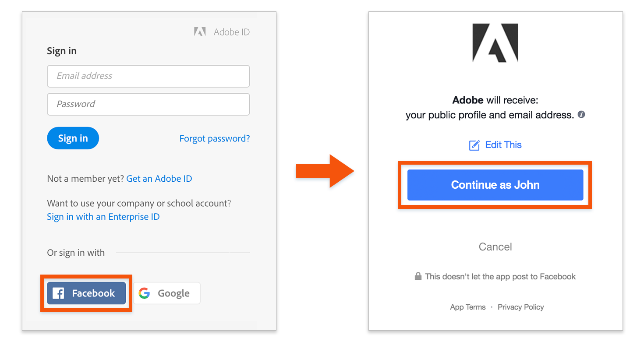Sign in with the Google button
644x342 pixels.
pyautogui.click(x=166, y=293)
